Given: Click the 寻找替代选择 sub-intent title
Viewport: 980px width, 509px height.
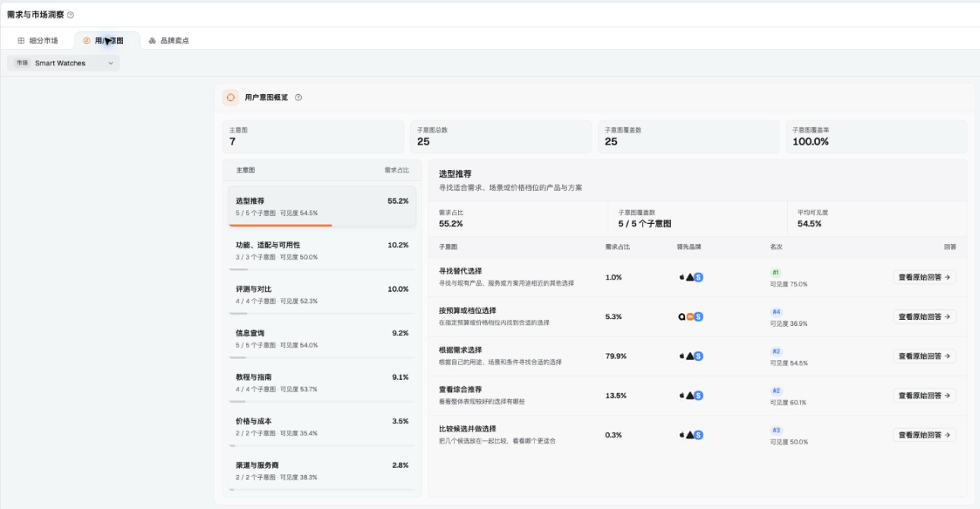Looking at the screenshot, I should 460,271.
